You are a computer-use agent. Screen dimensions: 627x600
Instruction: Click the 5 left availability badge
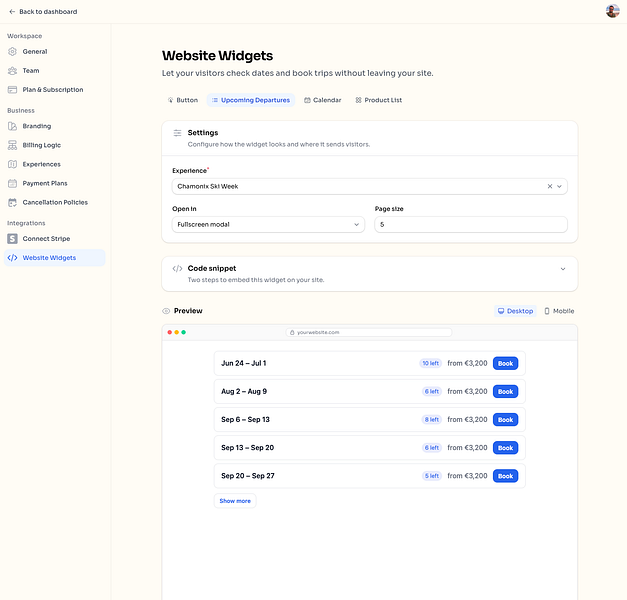pyautogui.click(x=431, y=476)
